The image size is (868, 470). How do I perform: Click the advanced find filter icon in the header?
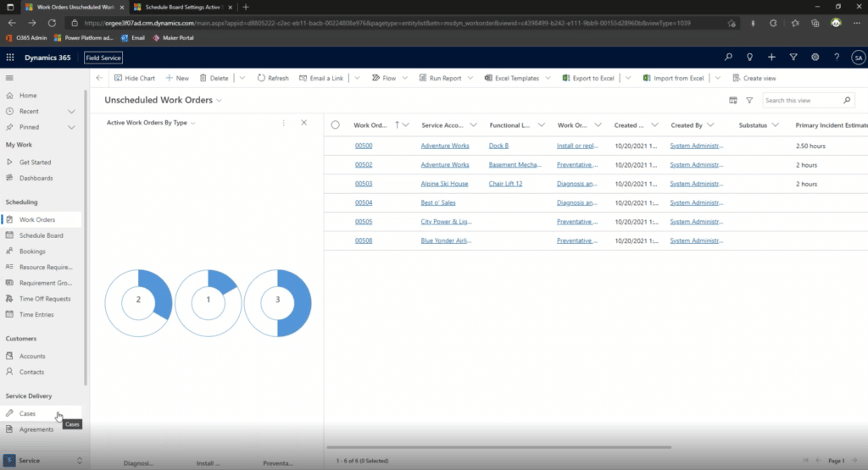tap(793, 58)
